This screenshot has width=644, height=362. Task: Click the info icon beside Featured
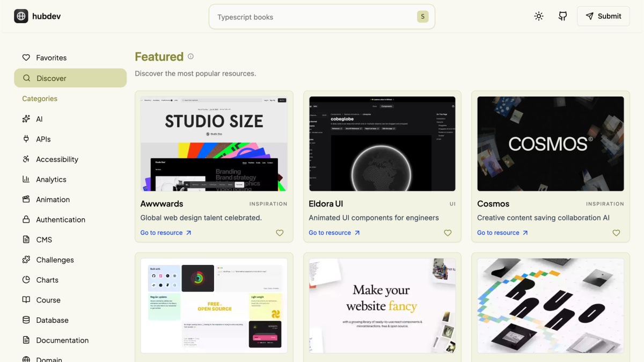[x=191, y=56]
